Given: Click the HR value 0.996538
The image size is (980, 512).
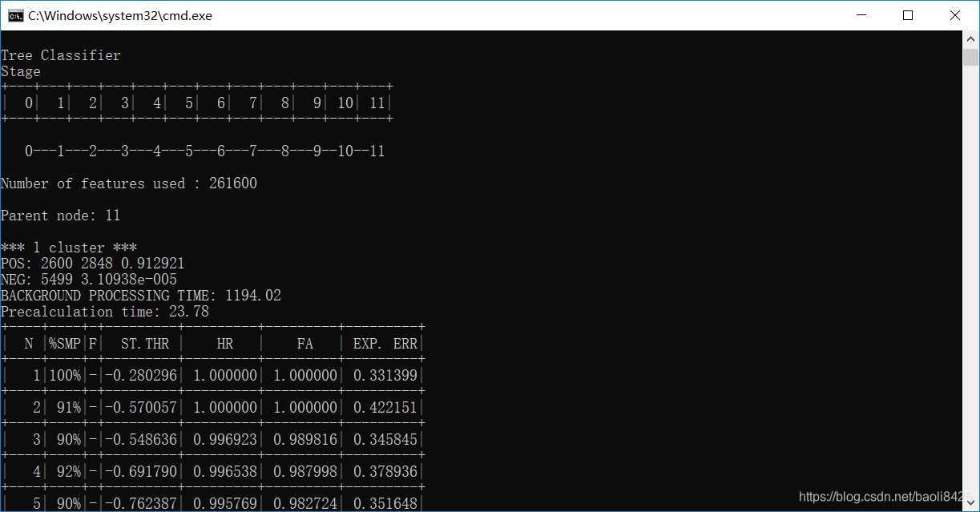Looking at the screenshot, I should click(x=225, y=472).
